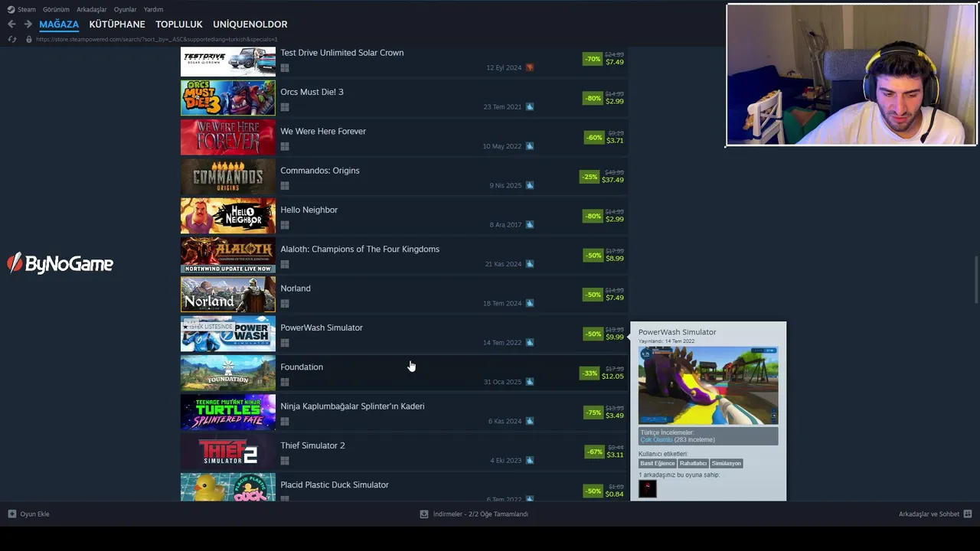The width and height of the screenshot is (980, 551).
Task: Click the Thief Simulator 2 title
Action: pyautogui.click(x=312, y=445)
